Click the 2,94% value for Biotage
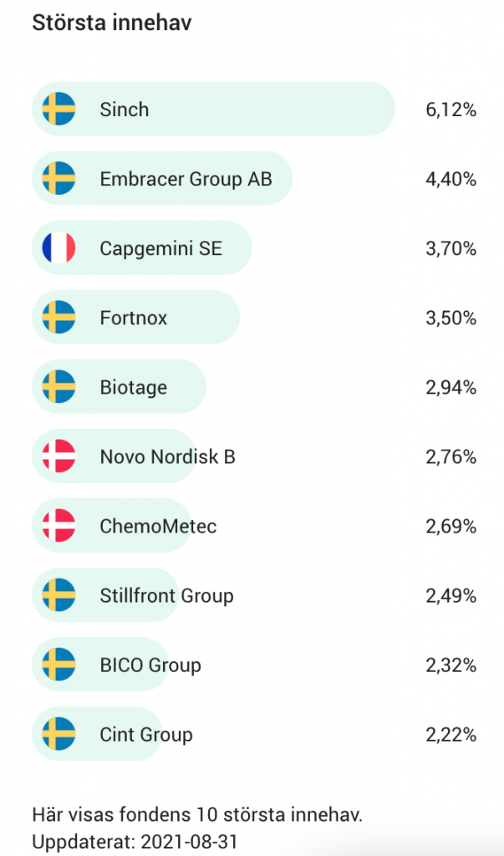 point(451,387)
